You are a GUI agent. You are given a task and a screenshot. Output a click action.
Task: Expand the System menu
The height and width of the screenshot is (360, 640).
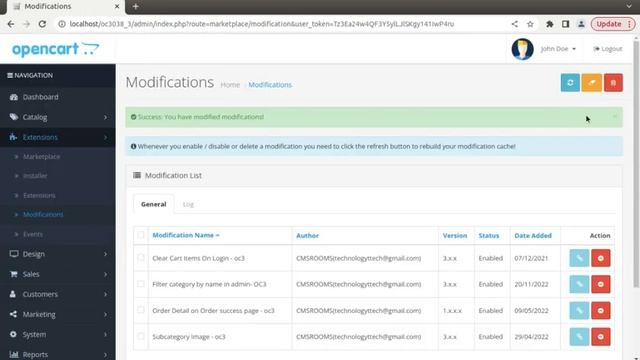[58, 334]
